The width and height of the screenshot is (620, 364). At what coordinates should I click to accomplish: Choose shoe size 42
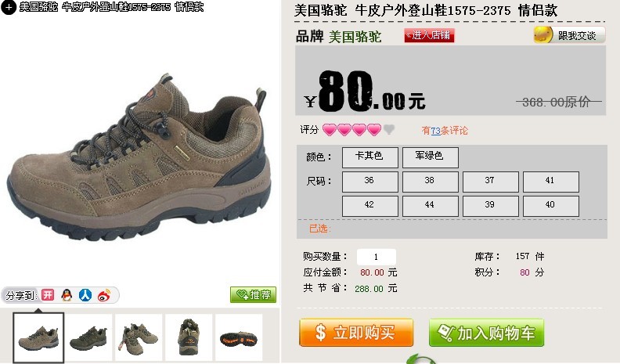369,206
